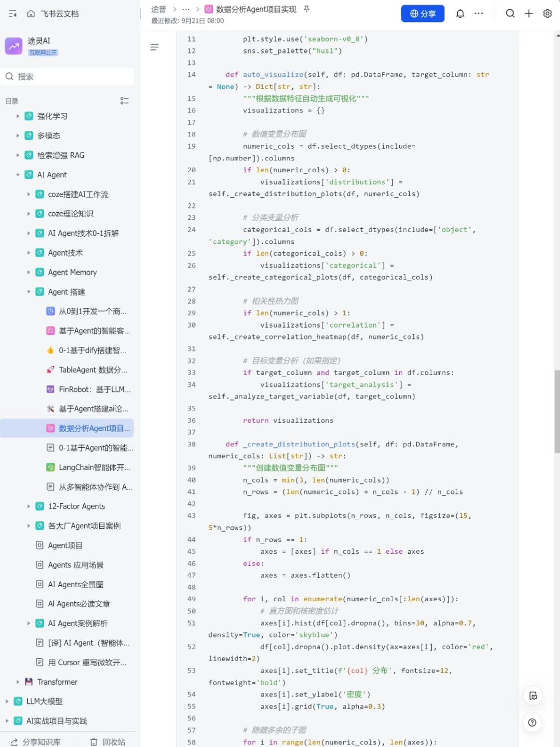Open the more options menu beside the bell
The height and width of the screenshot is (747, 560).
[479, 13]
